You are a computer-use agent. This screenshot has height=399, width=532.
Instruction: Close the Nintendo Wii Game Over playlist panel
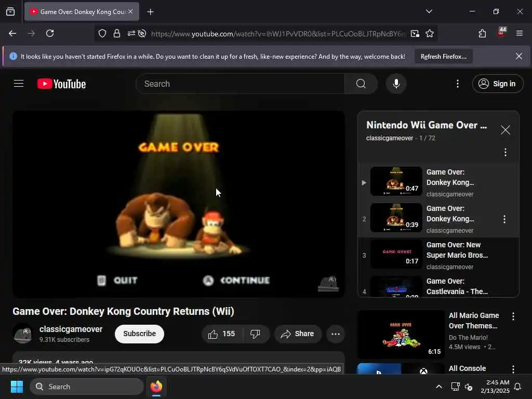[505, 130]
